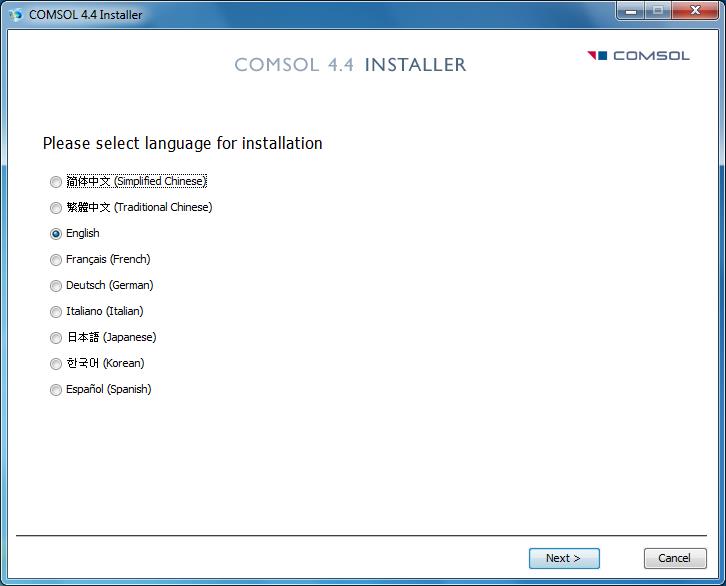Choose the Korean language option

click(x=56, y=364)
